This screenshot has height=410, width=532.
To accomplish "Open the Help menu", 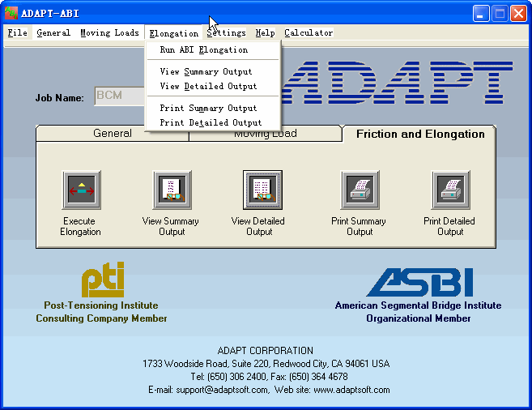I will pos(265,33).
